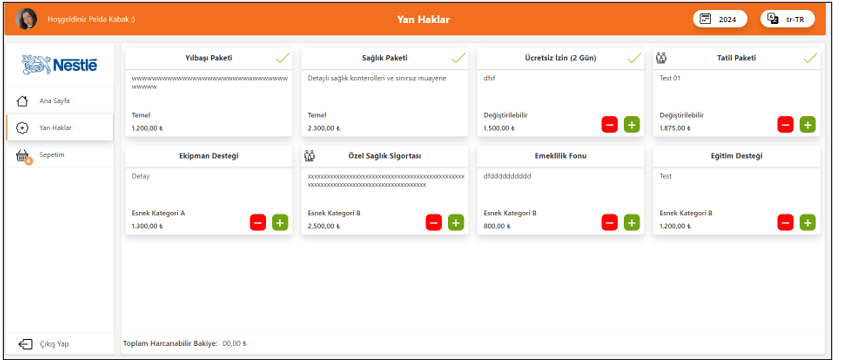Click the calendar icon next to 2024
This screenshot has height=363, width=842.
pos(705,19)
